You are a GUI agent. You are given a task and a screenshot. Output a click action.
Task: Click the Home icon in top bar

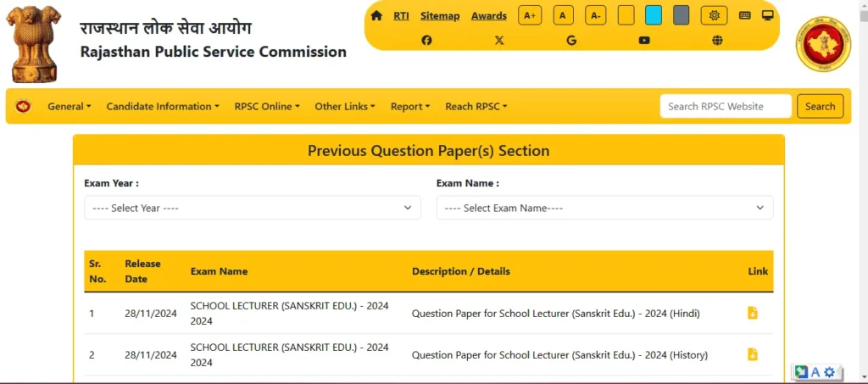point(376,15)
